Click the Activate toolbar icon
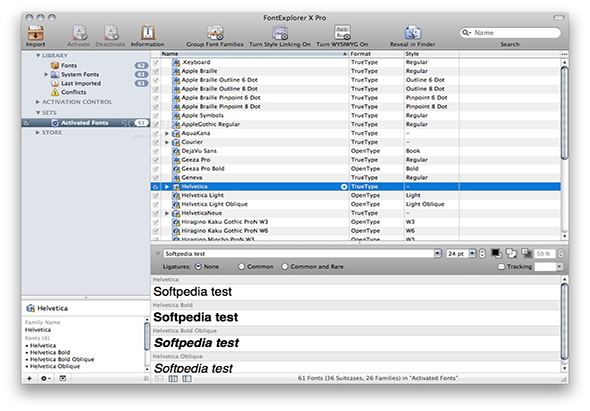The height and width of the screenshot is (411, 590). [x=79, y=33]
